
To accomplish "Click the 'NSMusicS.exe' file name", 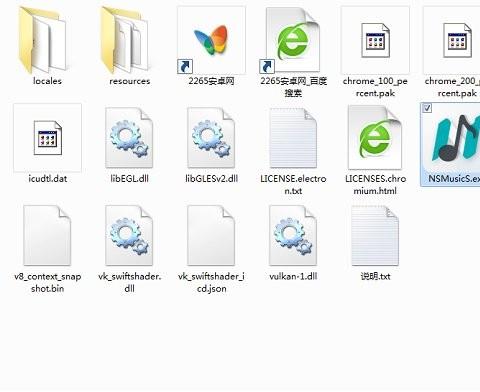I will click(454, 179).
